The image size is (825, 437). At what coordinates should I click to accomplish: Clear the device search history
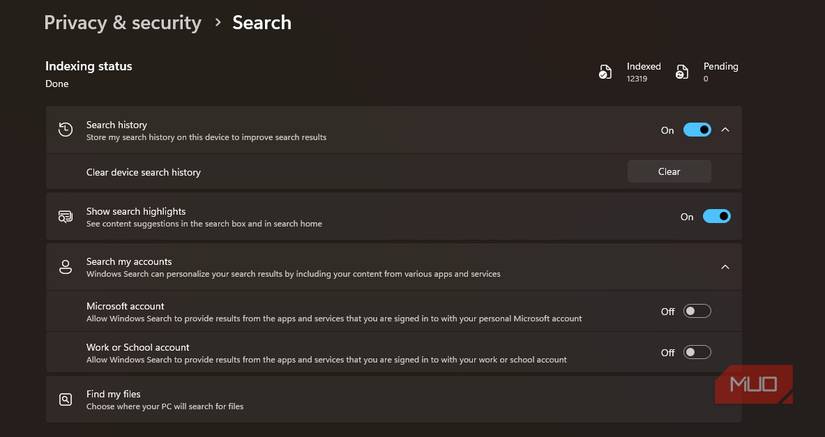(x=669, y=171)
